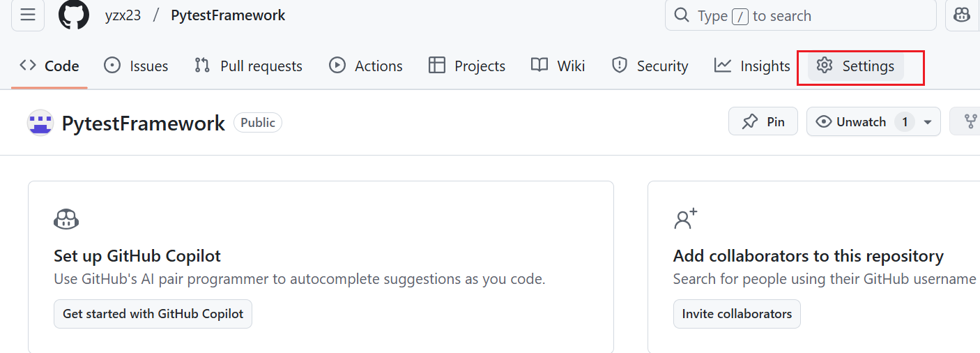Click the Settings gear icon
The image size is (980, 353).
[x=825, y=66]
